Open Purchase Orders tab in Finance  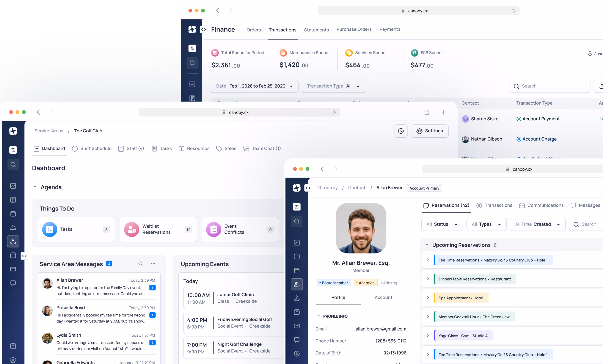click(x=354, y=29)
